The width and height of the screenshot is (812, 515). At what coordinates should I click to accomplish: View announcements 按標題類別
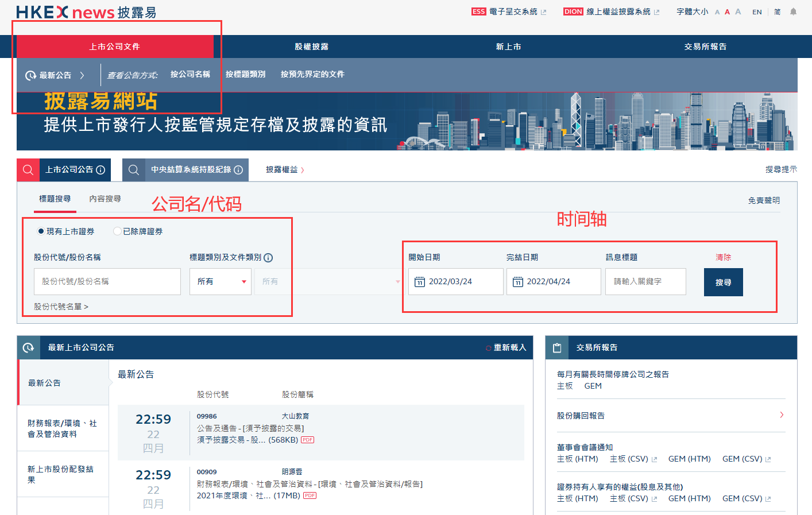pos(245,75)
